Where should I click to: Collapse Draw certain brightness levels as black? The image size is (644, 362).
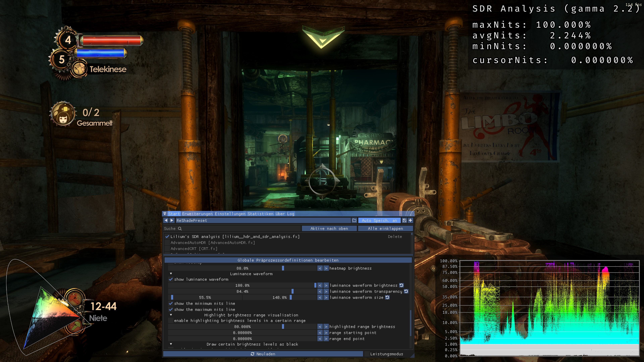click(x=171, y=344)
